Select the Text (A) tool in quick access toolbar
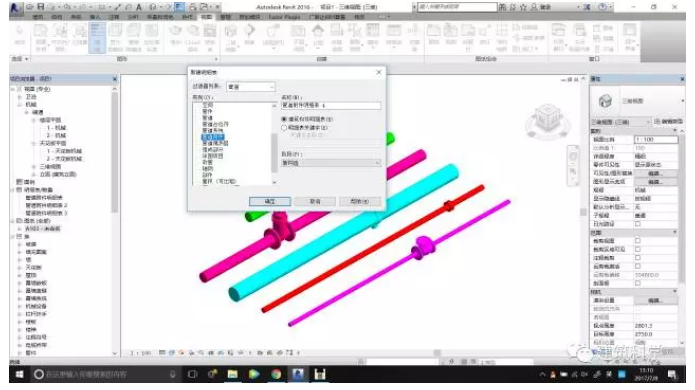 point(139,7)
